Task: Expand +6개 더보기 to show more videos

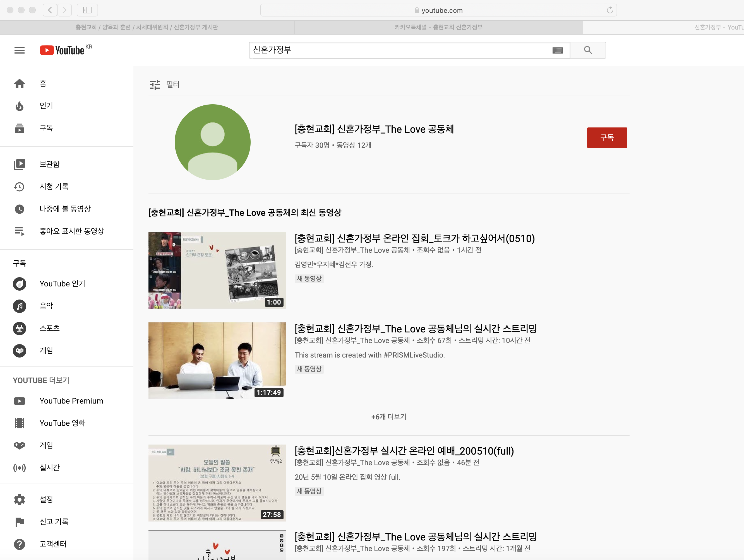Action: 388,417
